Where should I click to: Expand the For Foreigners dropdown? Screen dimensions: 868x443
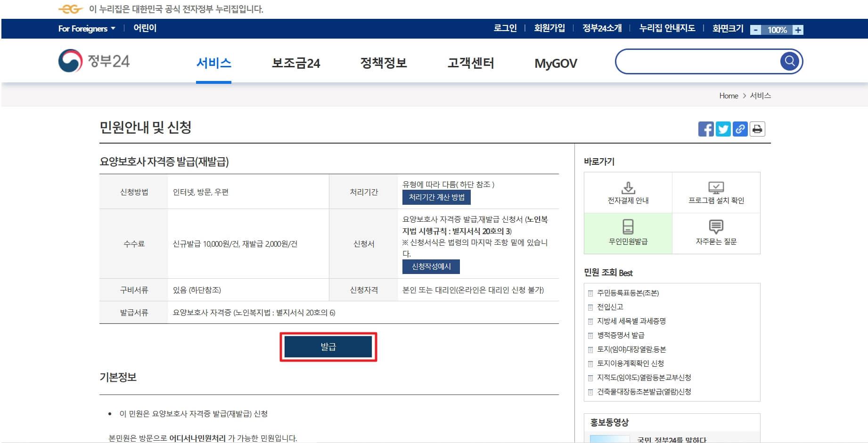(85, 28)
